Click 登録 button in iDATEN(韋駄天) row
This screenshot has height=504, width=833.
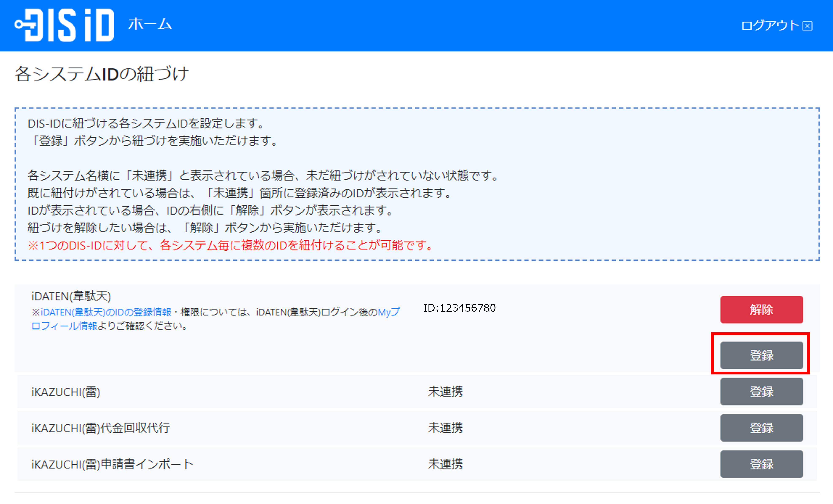point(761,355)
